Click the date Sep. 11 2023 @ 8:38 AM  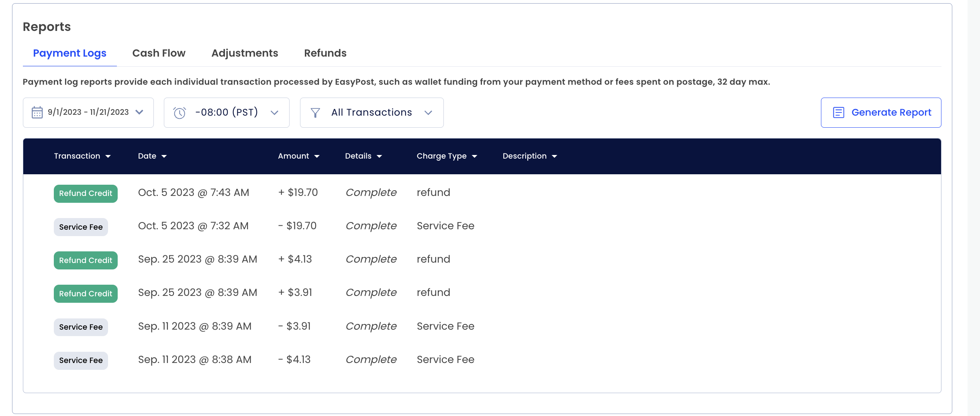195,360
